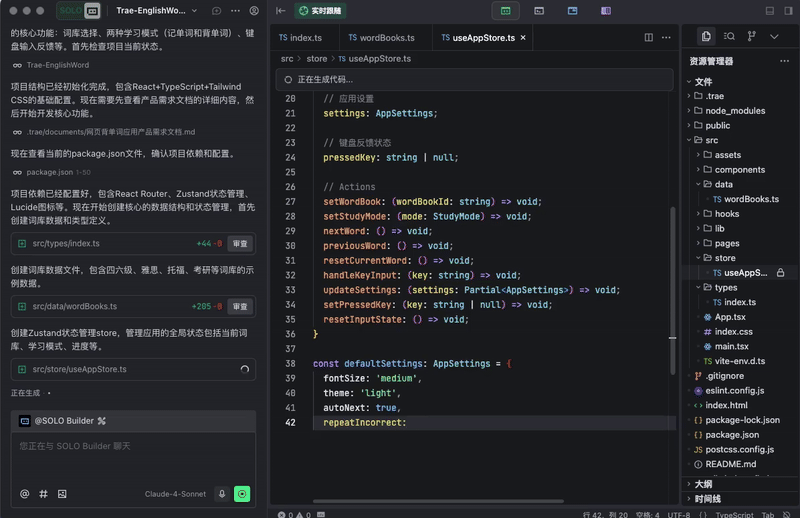
Task: Expand the node_modules folder
Action: (734, 111)
